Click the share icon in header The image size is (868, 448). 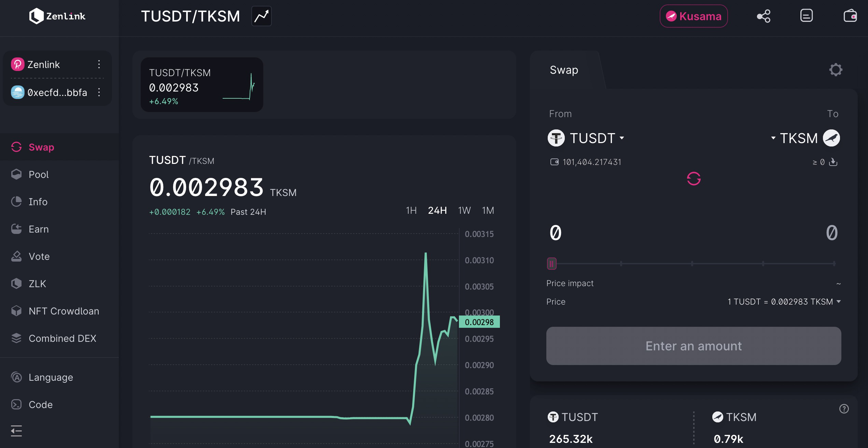coord(764,16)
